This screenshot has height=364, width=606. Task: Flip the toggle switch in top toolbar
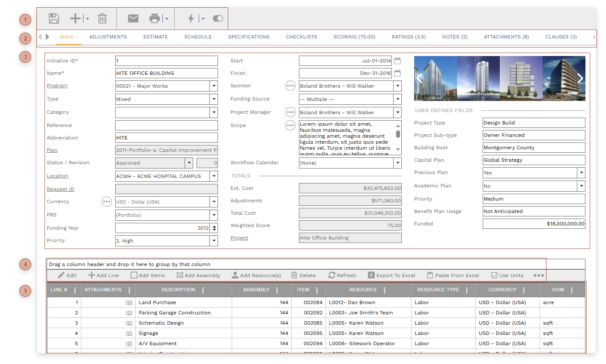(x=218, y=18)
